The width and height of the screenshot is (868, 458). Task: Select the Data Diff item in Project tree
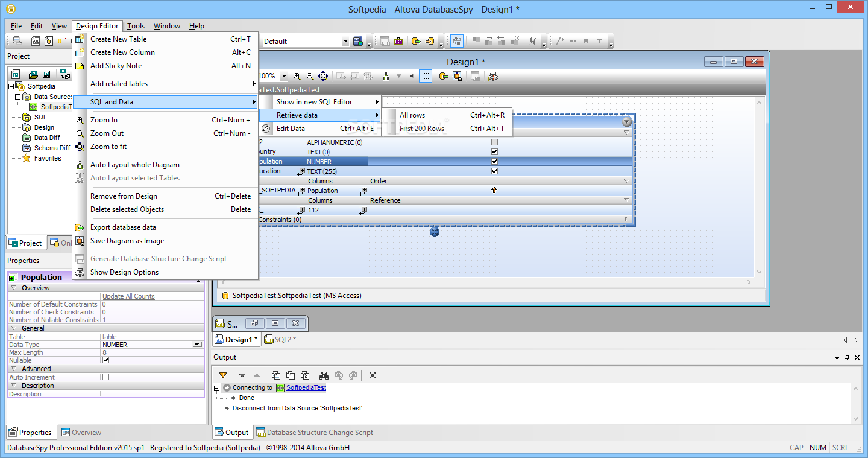pyautogui.click(x=47, y=138)
